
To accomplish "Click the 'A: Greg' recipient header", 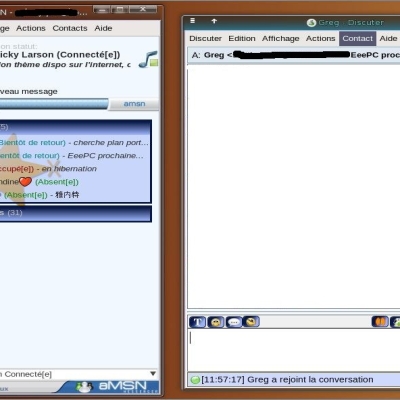I will coord(294,55).
